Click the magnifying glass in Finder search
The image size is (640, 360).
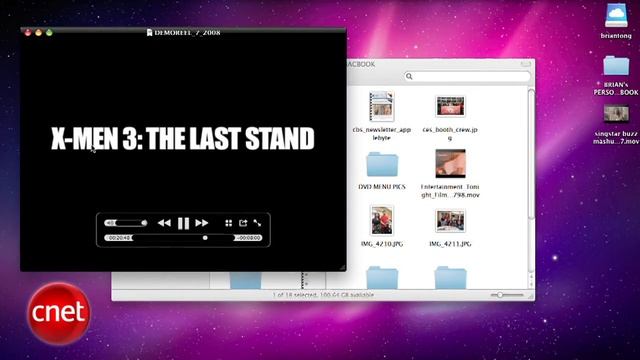pyautogui.click(x=409, y=76)
